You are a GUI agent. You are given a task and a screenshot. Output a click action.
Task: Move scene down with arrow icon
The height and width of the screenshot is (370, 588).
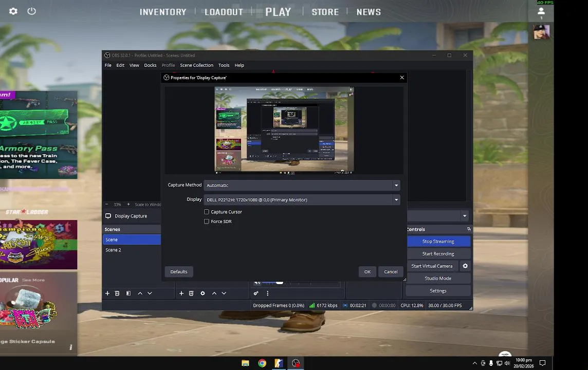click(150, 293)
